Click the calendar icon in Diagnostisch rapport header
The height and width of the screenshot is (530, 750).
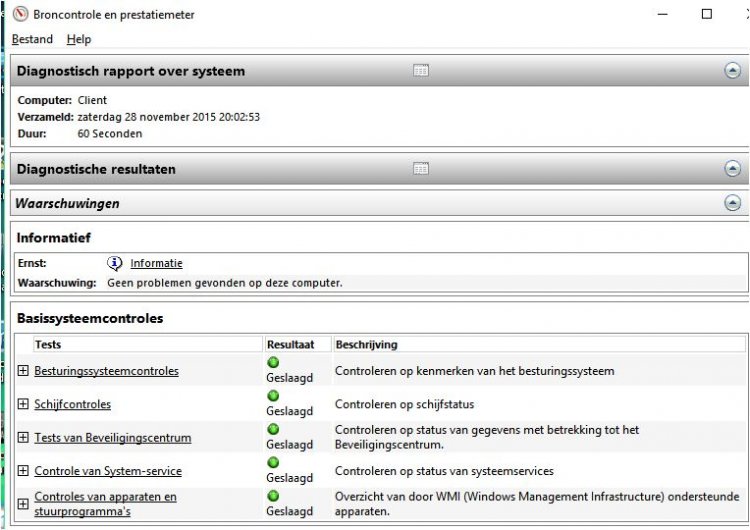tap(421, 70)
